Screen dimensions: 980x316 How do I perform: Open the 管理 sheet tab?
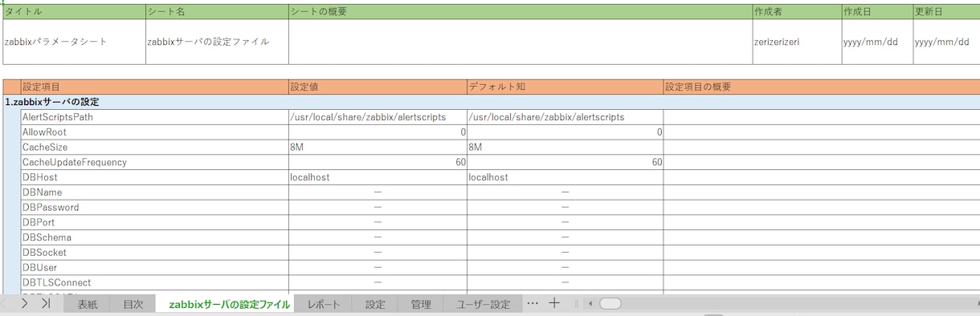(421, 305)
